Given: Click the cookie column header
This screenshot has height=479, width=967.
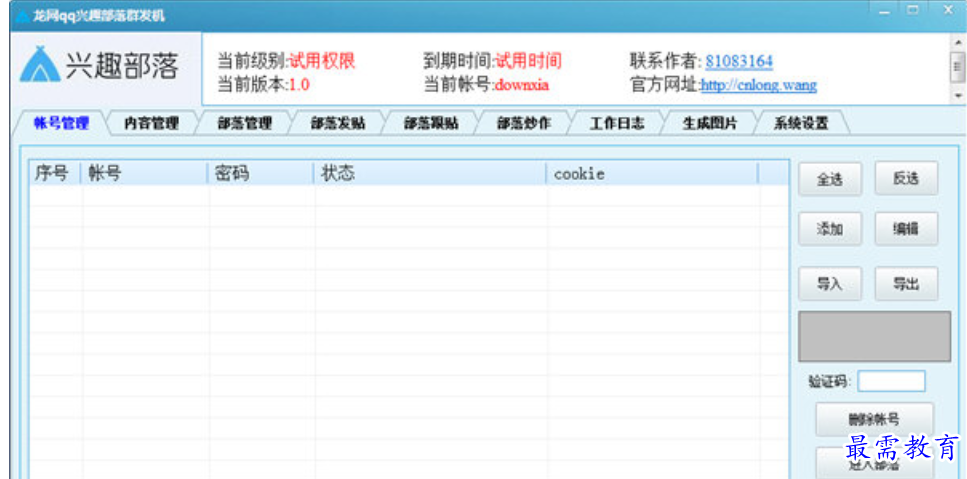Looking at the screenshot, I should coord(652,173).
